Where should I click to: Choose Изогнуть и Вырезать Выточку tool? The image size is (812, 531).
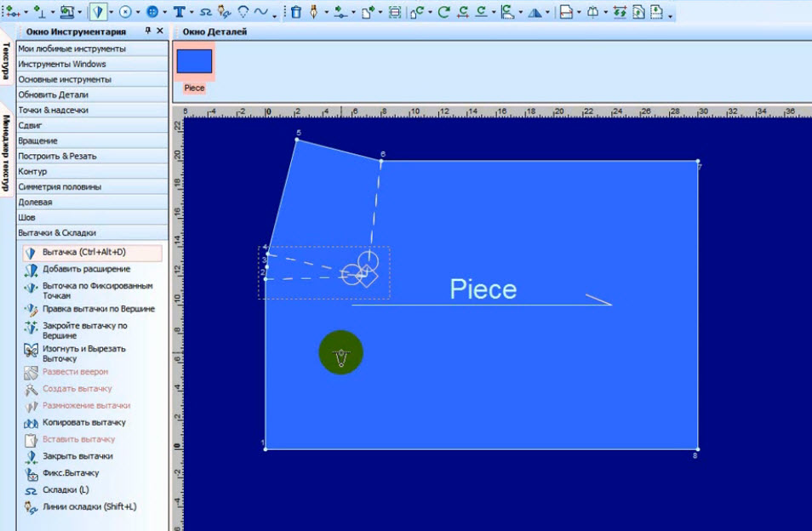coord(76,353)
